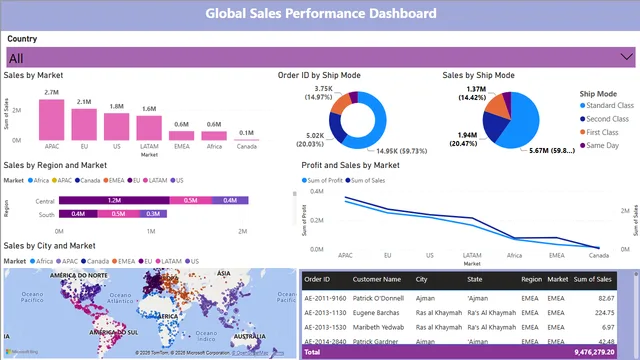640x360 pixels.
Task: Select EU in Region and Market legend
Action: pos(134,180)
